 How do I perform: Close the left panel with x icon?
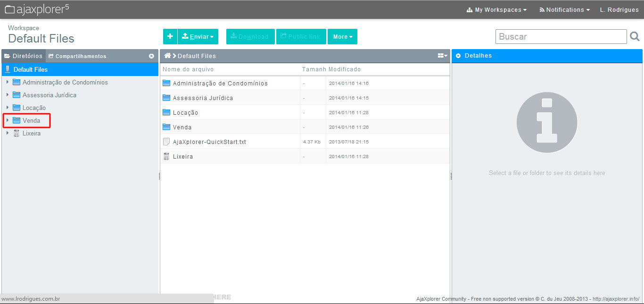(x=151, y=56)
